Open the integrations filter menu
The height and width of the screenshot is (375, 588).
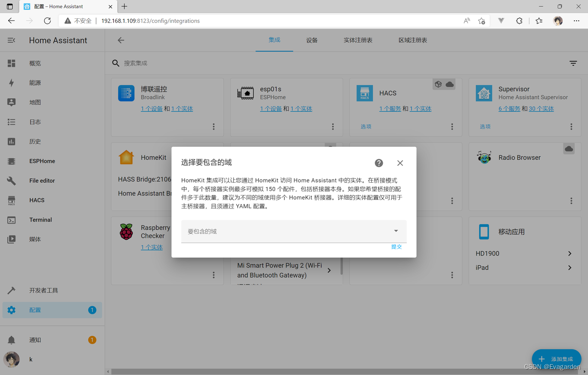(573, 63)
